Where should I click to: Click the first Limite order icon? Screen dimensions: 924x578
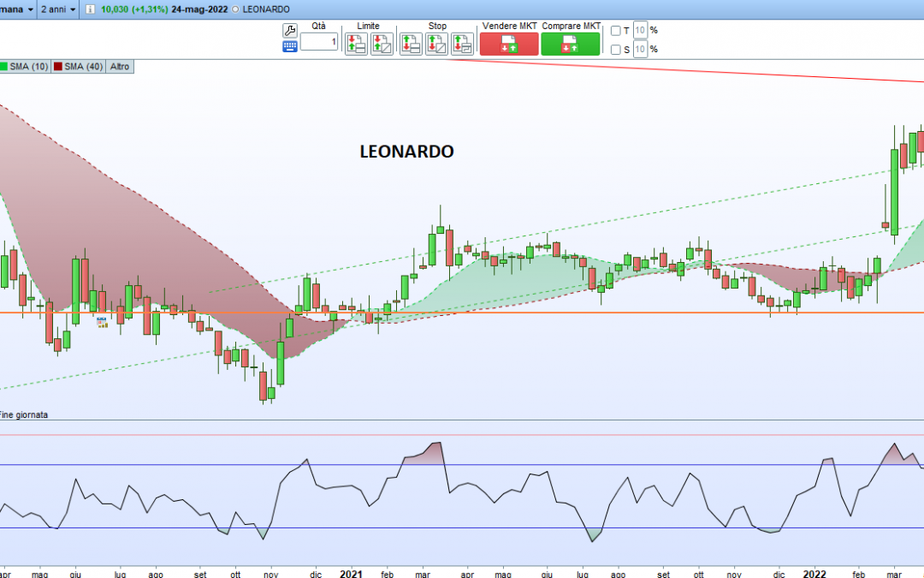click(x=356, y=45)
